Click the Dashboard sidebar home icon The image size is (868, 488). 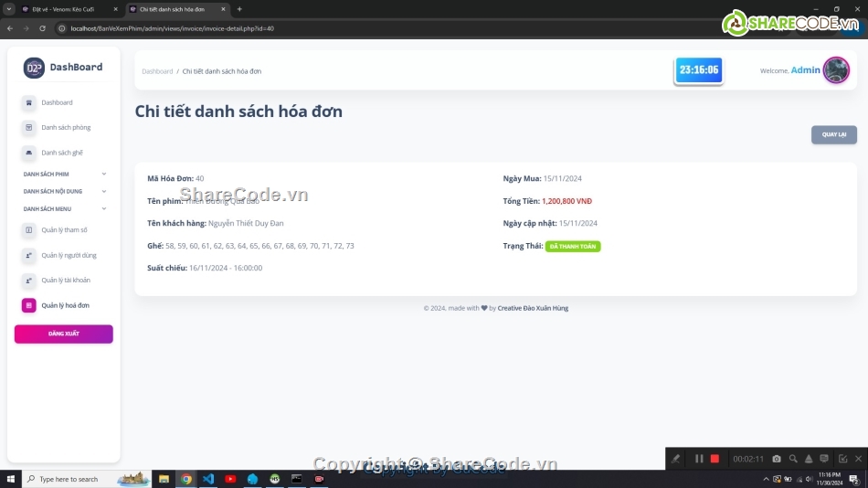pyautogui.click(x=29, y=102)
